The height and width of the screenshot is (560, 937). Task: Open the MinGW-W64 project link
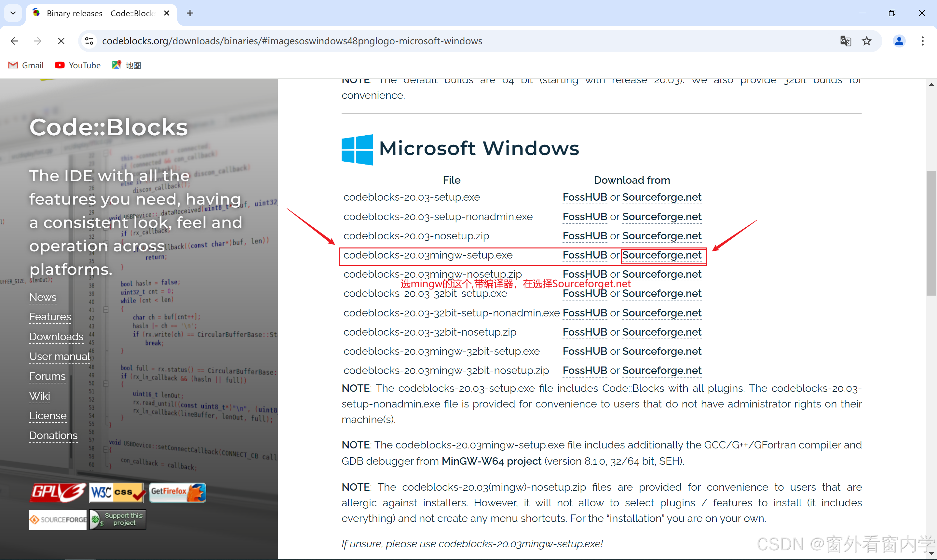click(491, 461)
